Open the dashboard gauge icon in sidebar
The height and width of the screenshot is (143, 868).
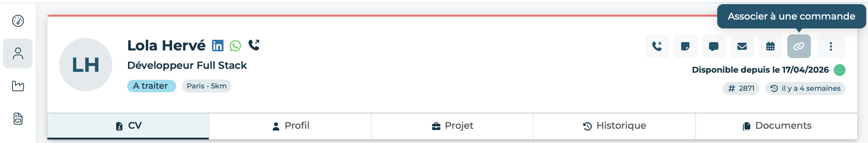coord(18,21)
